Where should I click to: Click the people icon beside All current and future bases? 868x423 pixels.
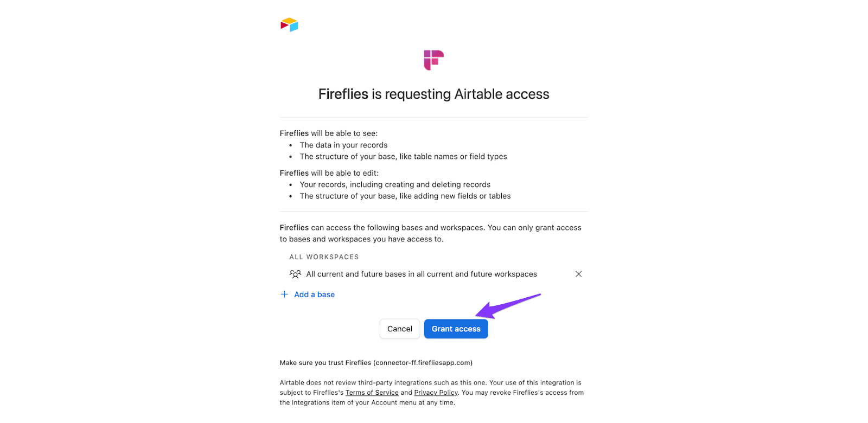click(295, 274)
